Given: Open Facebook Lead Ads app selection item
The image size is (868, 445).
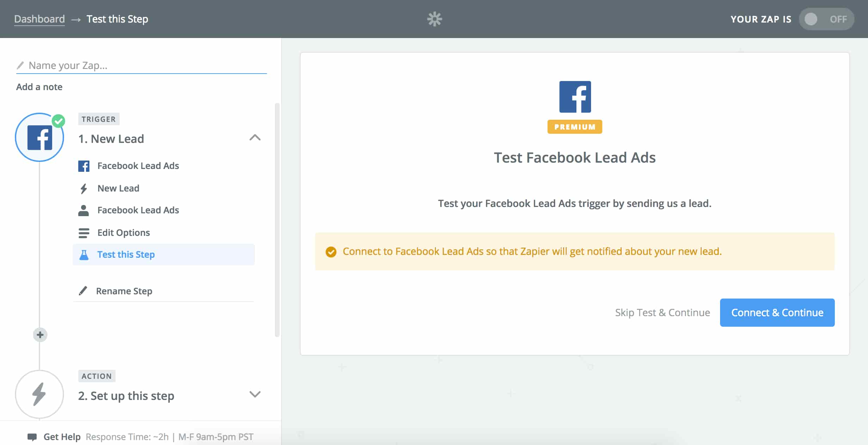Looking at the screenshot, I should click(164, 166).
